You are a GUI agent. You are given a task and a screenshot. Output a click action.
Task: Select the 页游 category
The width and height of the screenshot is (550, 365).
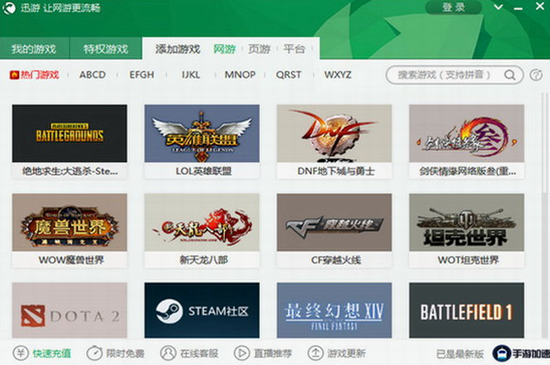point(259,49)
